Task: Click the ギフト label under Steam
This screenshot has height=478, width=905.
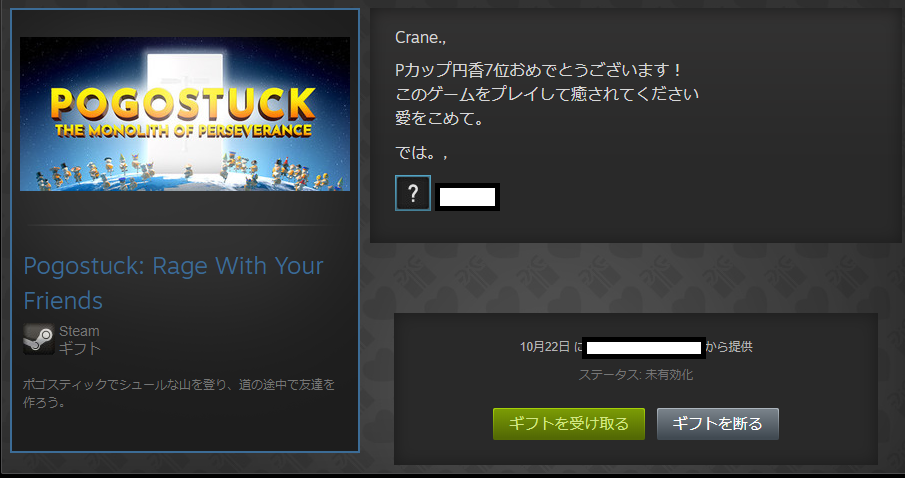Action: click(80, 348)
